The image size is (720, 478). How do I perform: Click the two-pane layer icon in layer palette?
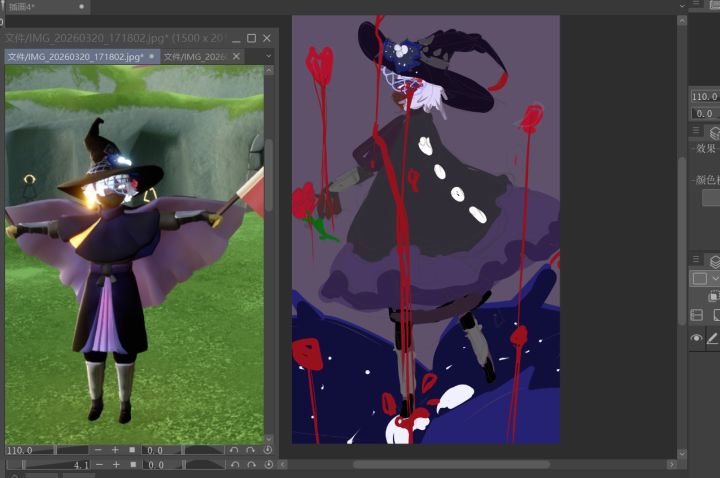point(697,315)
